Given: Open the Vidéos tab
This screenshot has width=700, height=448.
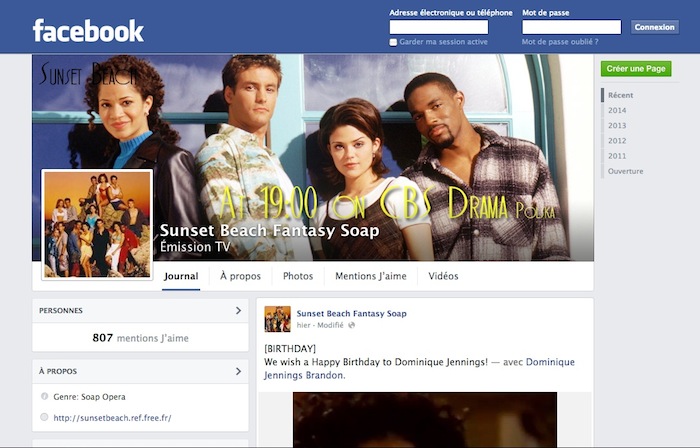Looking at the screenshot, I should [443, 276].
